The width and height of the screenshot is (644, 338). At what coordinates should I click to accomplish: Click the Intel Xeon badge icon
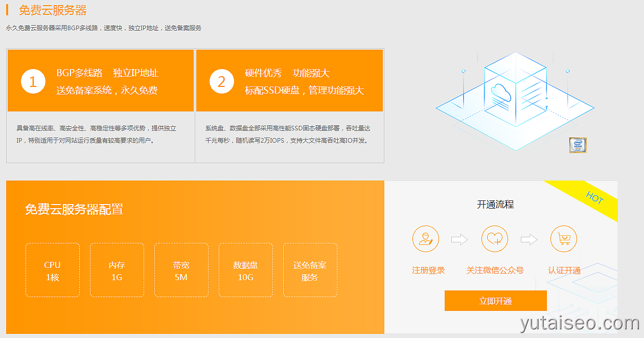pos(578,145)
